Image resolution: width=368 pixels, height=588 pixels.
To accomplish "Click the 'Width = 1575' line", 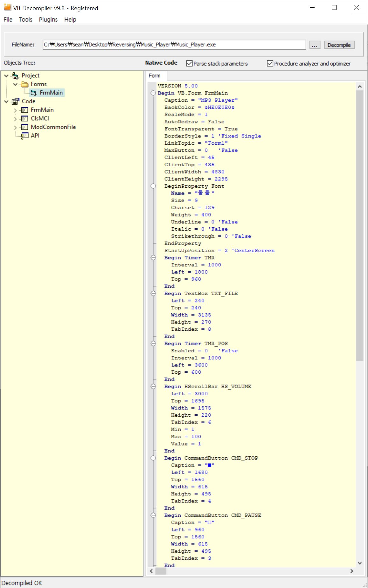I will coord(191,408).
